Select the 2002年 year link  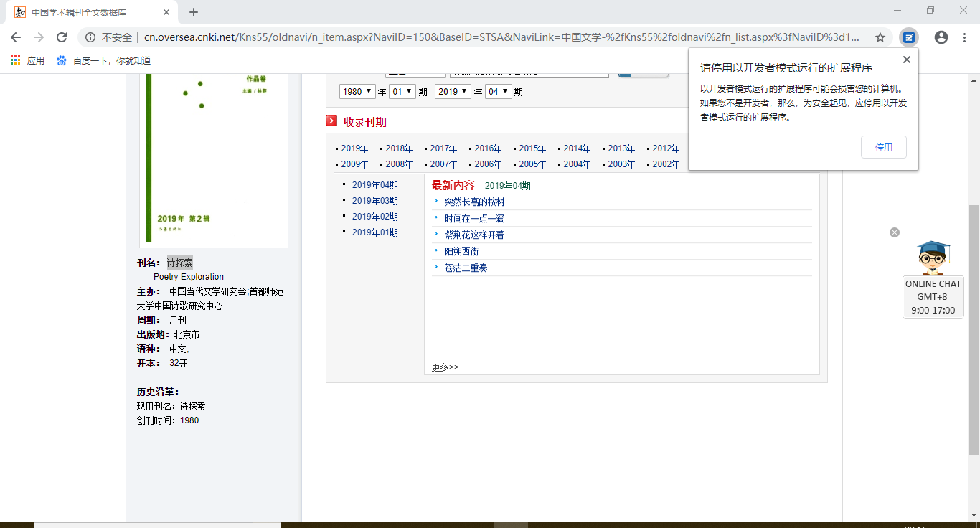point(666,164)
